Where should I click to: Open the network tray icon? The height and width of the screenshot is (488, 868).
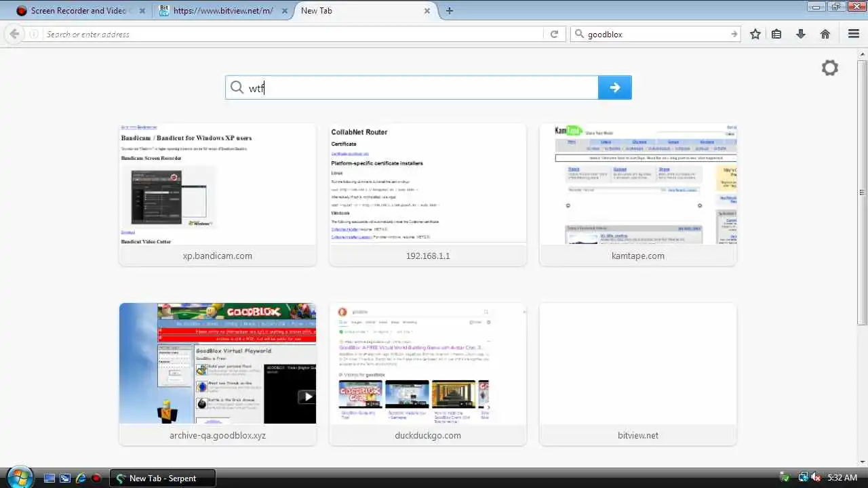[804, 478]
